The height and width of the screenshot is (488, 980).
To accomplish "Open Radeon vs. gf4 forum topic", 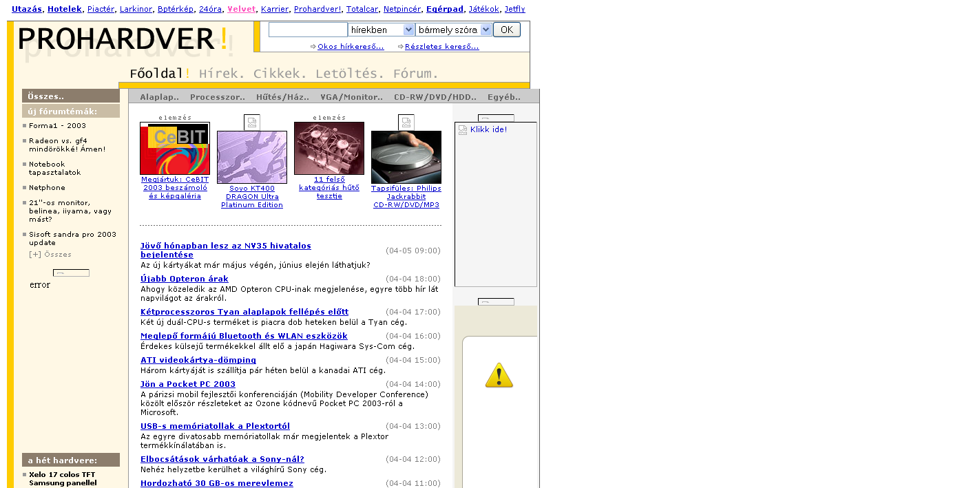I will pyautogui.click(x=67, y=145).
